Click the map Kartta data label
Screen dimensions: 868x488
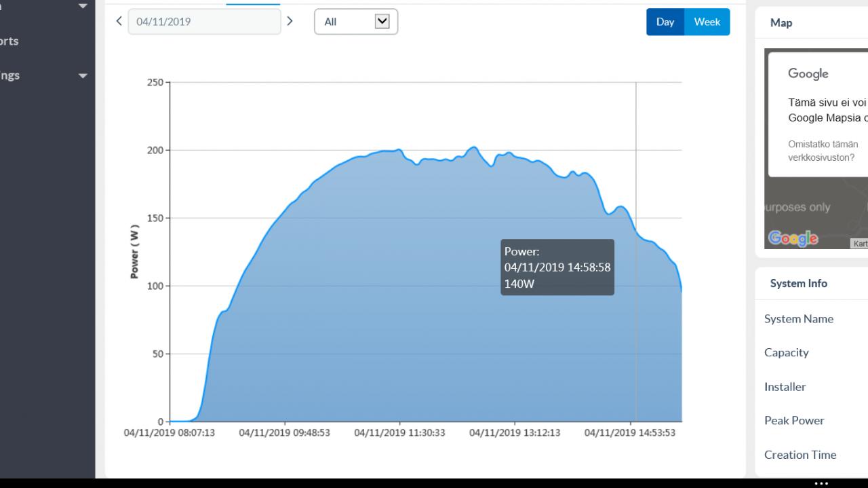click(x=860, y=244)
